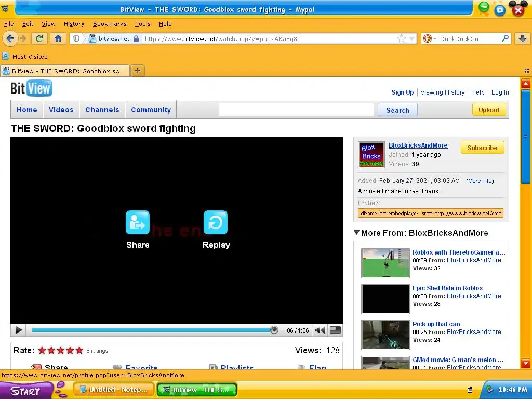Viewport: 532px width, 399px height.
Task: Open the browser home page icon
Action: tap(58, 38)
